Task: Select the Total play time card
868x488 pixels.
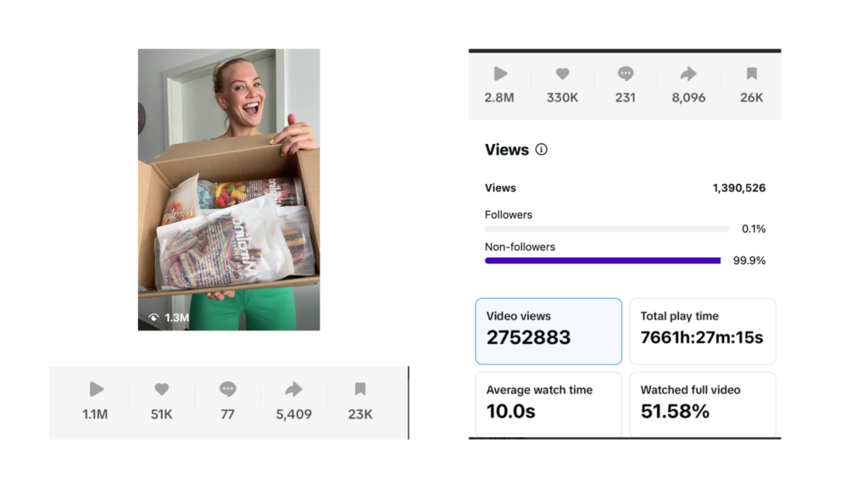Action: point(702,331)
